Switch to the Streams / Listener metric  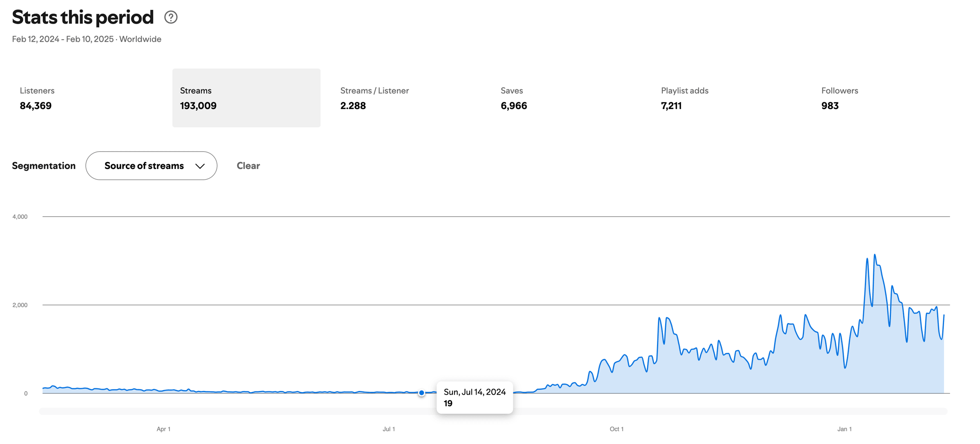tap(407, 98)
